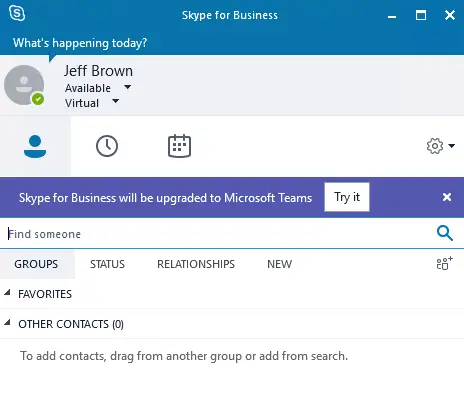Open the Virtual location dropdown arrow
The height and width of the screenshot is (408, 464).
click(115, 101)
